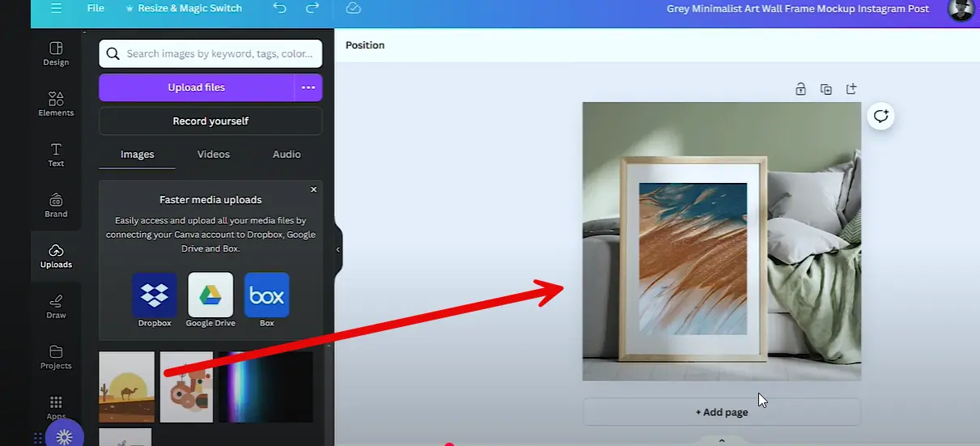Click the Upload files button
980x446 pixels.
196,87
